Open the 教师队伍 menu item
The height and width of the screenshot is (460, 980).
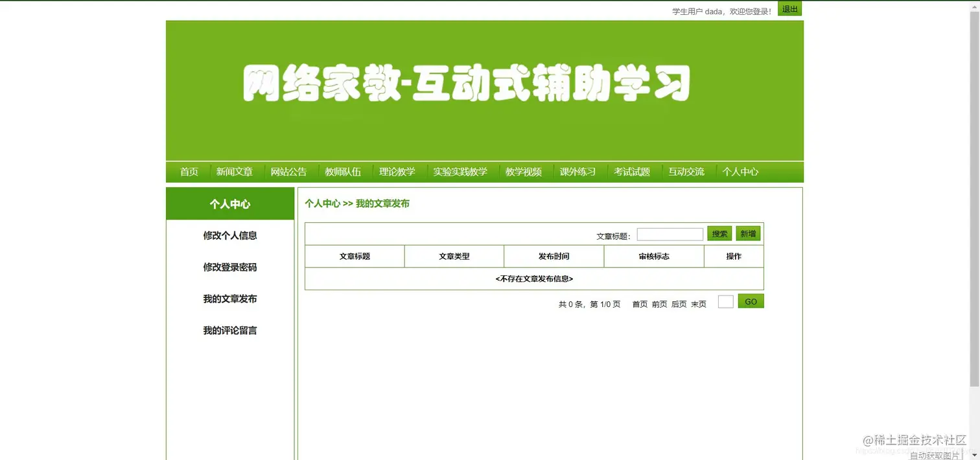(343, 172)
